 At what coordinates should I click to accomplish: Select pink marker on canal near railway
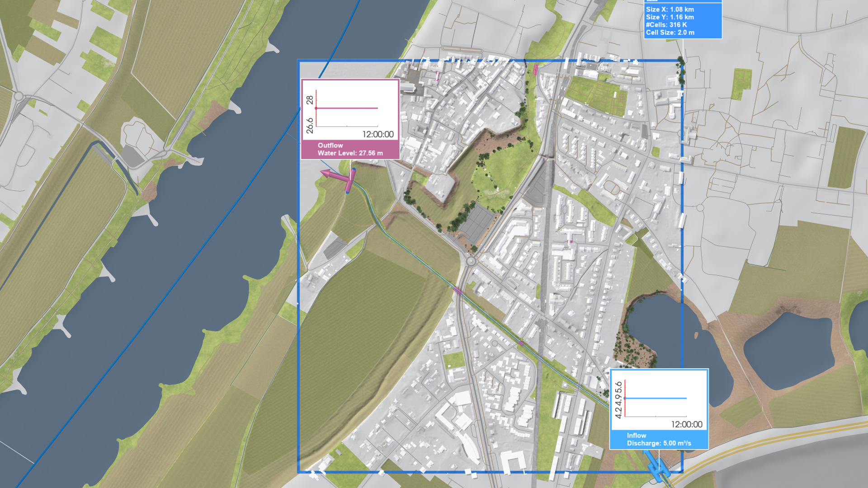pos(521,343)
